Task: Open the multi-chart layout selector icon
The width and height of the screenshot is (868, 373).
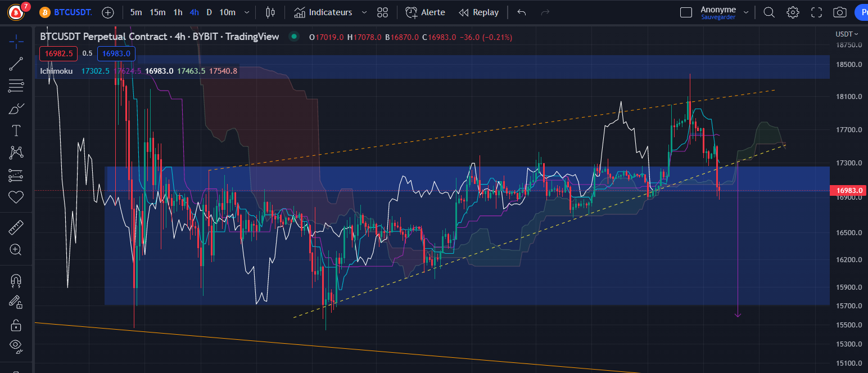Action: click(x=382, y=12)
